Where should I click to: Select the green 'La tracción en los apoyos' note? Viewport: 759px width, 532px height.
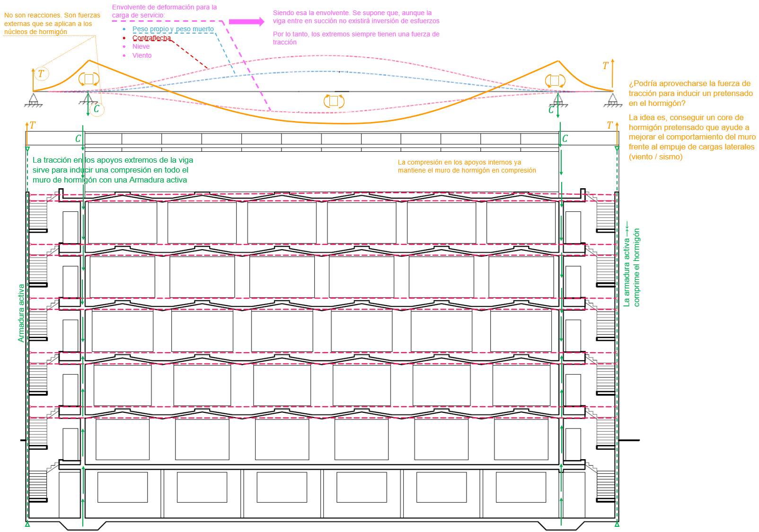pos(113,170)
